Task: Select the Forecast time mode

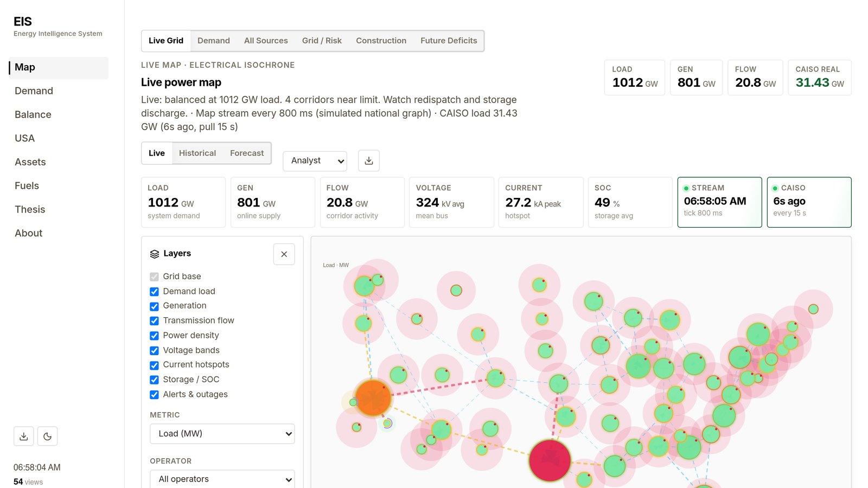Action: (247, 153)
